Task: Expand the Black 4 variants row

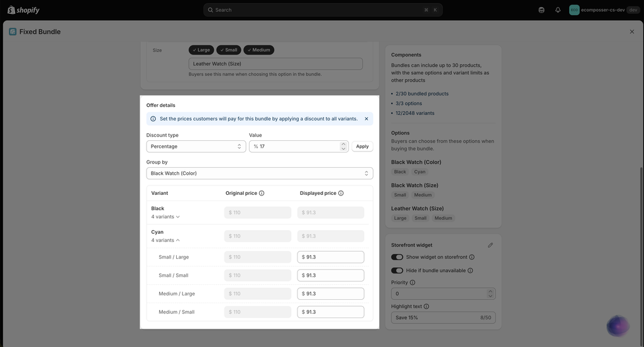Action: pos(165,217)
